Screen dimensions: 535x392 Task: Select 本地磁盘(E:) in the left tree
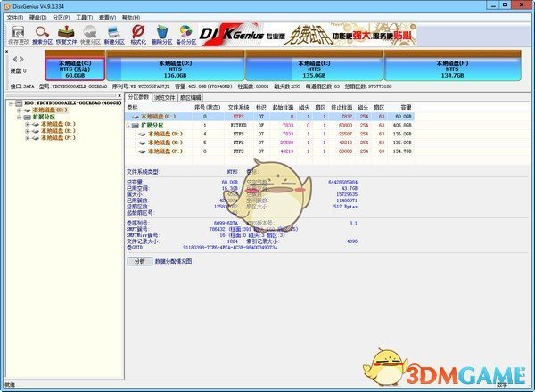pos(58,131)
